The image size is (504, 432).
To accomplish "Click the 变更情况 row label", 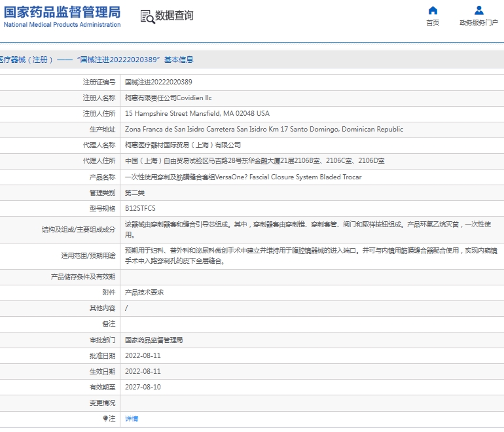I will pyautogui.click(x=102, y=403).
